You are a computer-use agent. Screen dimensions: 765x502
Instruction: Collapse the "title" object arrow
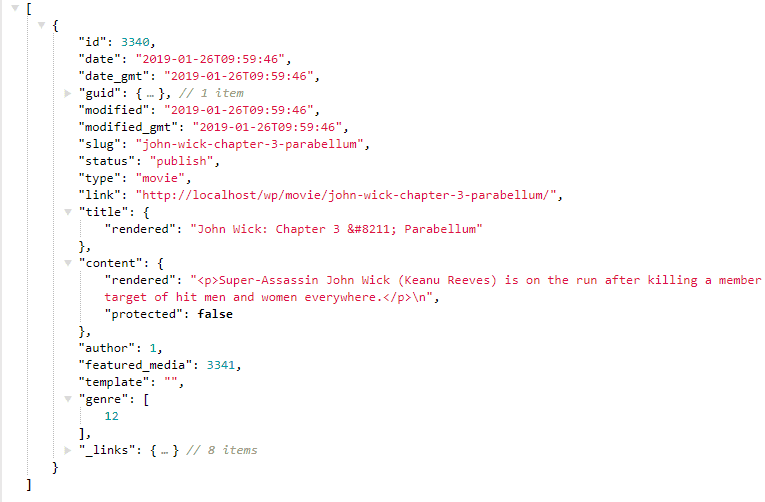tap(68, 212)
